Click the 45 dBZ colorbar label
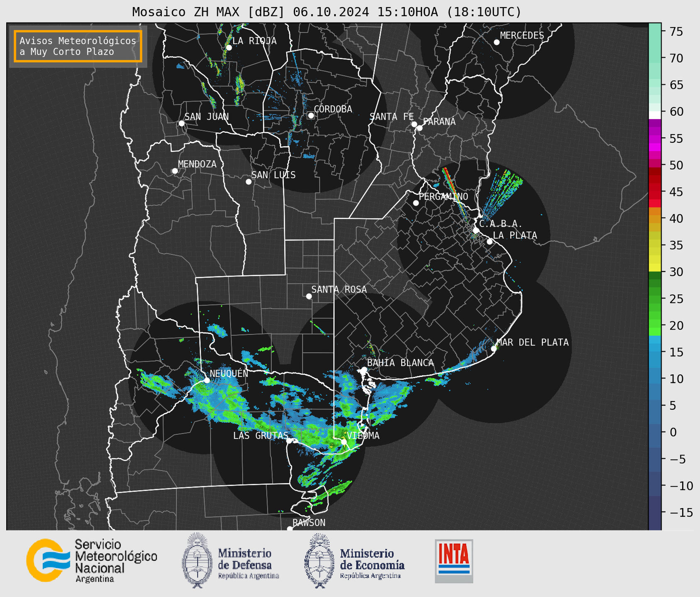The image size is (700, 597). click(676, 192)
